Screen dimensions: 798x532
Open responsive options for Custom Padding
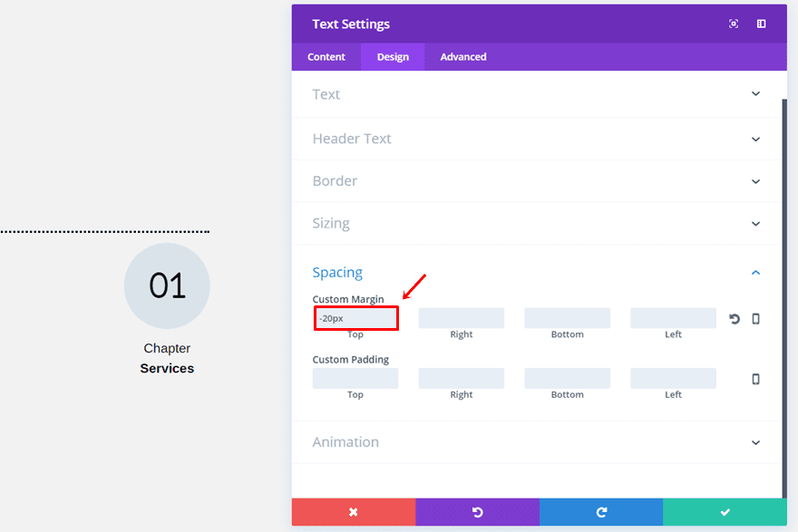[755, 379]
